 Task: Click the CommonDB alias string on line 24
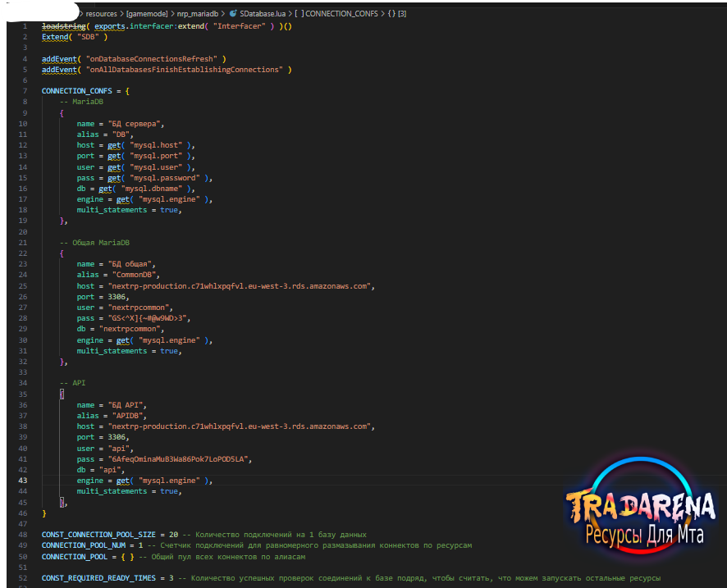[134, 275]
